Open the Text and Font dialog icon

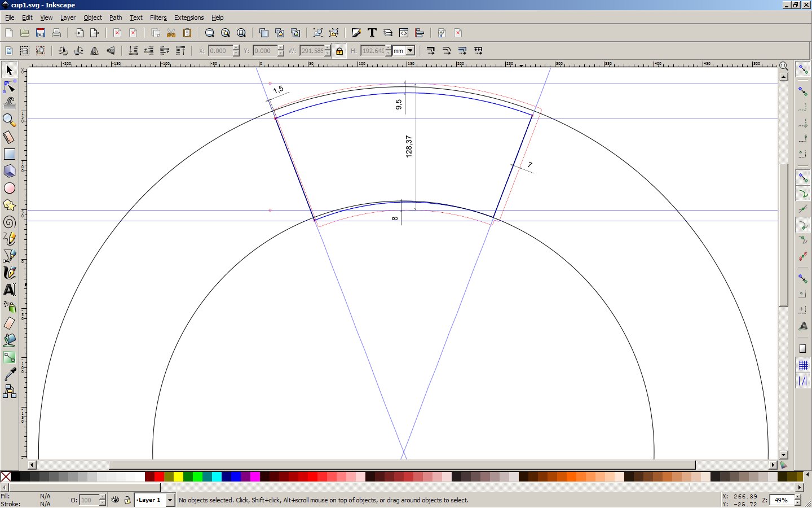tap(372, 33)
